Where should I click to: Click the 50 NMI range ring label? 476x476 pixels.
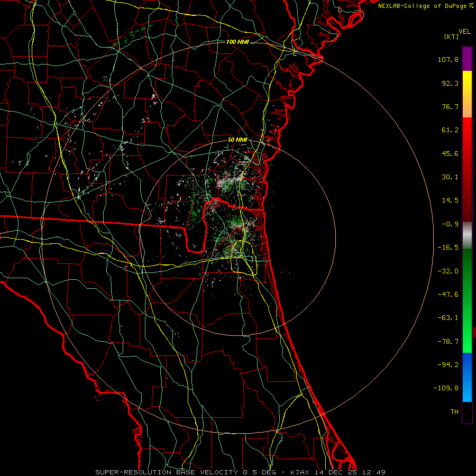pyautogui.click(x=237, y=140)
